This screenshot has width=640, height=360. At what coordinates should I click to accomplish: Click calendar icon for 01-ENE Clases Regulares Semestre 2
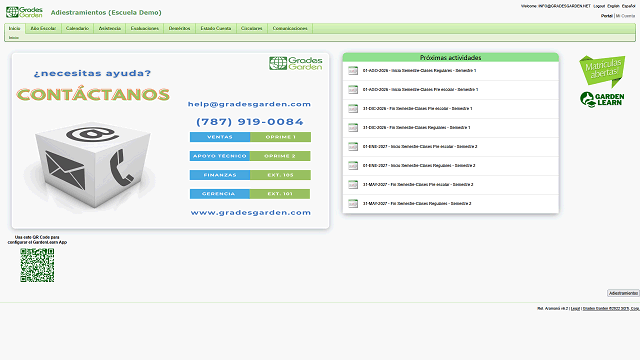(x=353, y=165)
